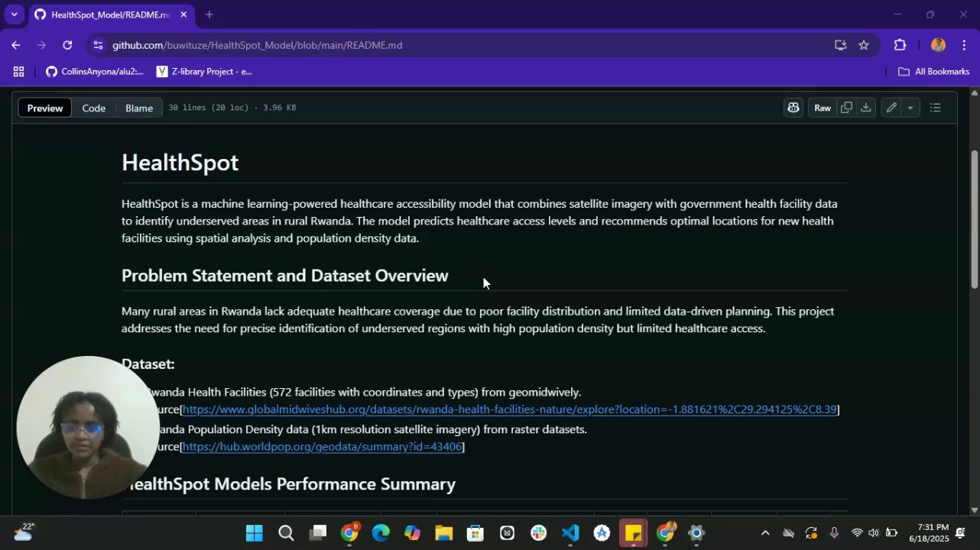
Task: Install or cast using the address bar screen icon
Action: (x=840, y=45)
